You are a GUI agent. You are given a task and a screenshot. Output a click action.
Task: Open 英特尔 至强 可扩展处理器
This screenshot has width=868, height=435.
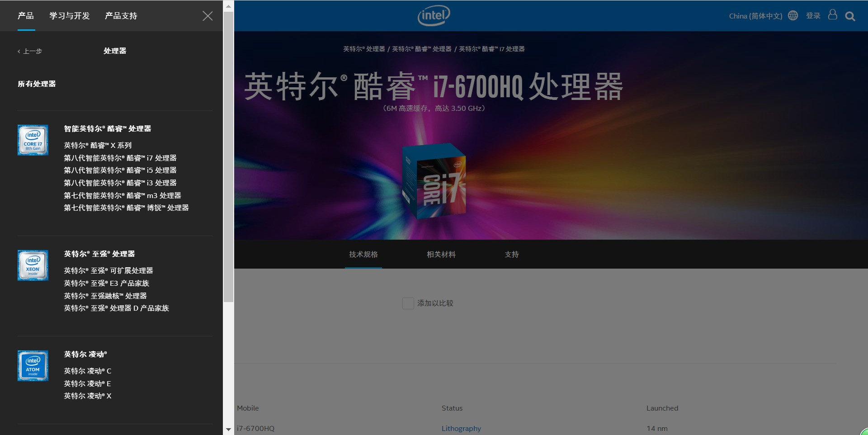point(108,271)
